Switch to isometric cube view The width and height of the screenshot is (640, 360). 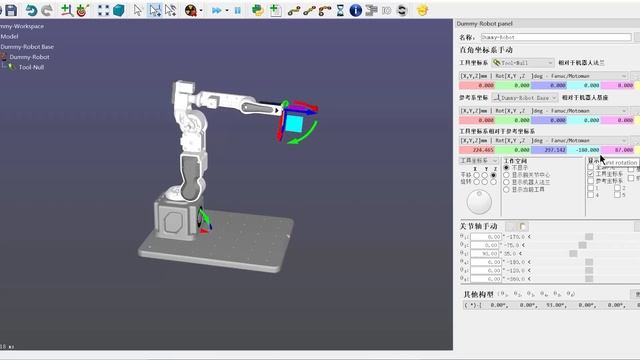tap(119, 10)
